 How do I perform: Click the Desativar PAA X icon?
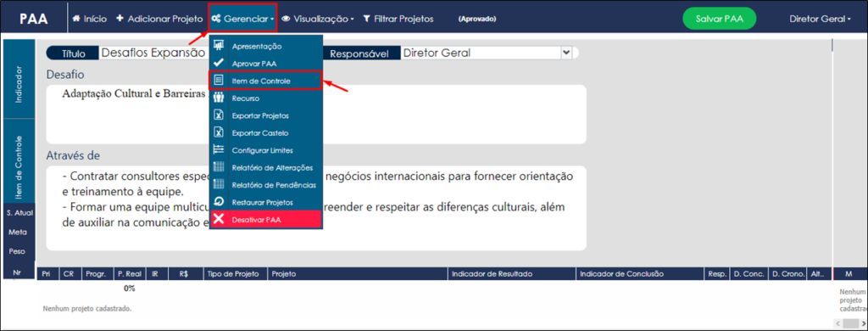pyautogui.click(x=219, y=220)
